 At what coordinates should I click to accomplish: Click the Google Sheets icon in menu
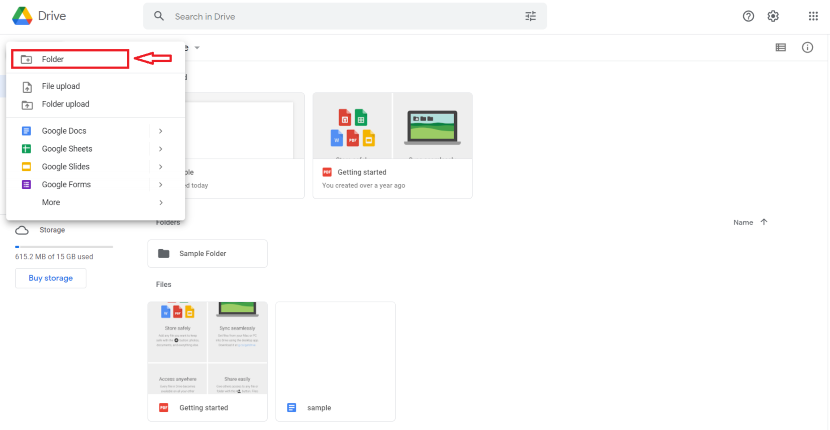click(26, 149)
